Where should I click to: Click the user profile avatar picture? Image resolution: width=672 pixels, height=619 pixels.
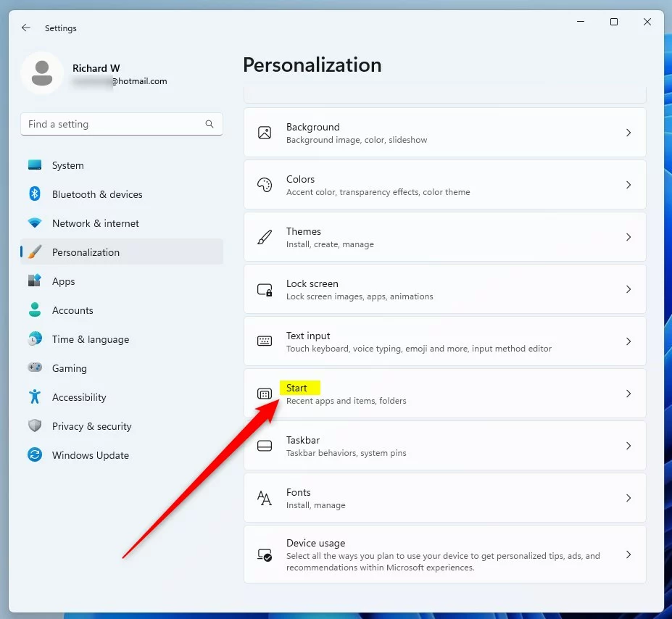(42, 73)
